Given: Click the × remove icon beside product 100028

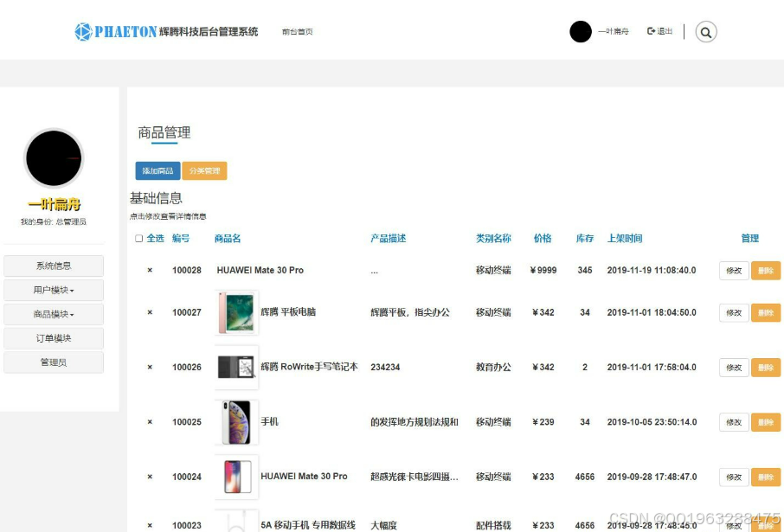Looking at the screenshot, I should 149,270.
